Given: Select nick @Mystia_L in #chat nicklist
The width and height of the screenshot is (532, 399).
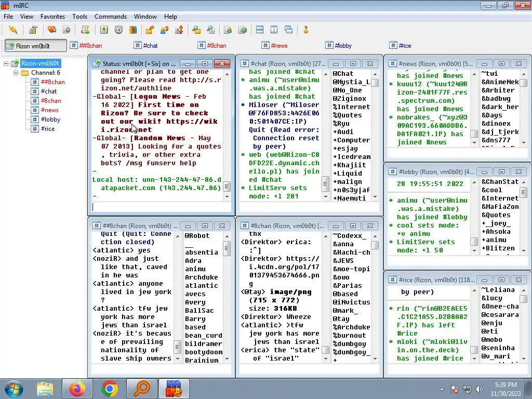Looking at the screenshot, I should pyautogui.click(x=351, y=82).
